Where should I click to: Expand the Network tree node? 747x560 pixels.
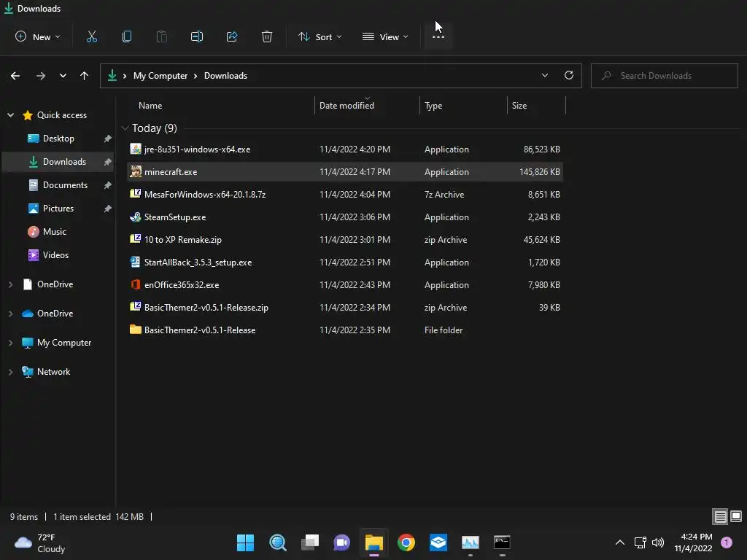(10, 372)
